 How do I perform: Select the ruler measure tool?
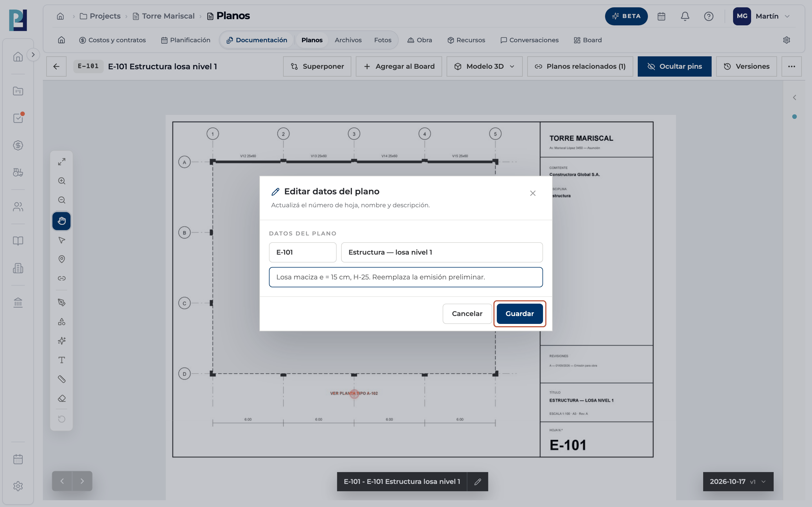(61, 379)
